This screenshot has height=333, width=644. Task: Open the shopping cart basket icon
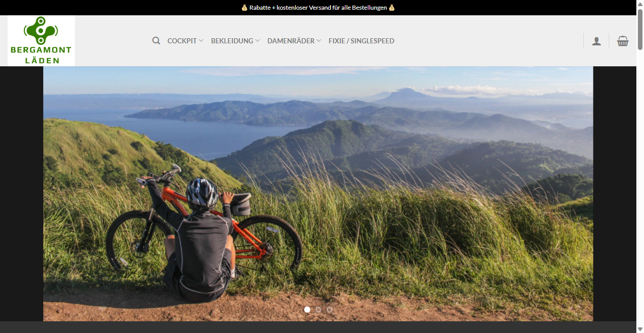(623, 41)
